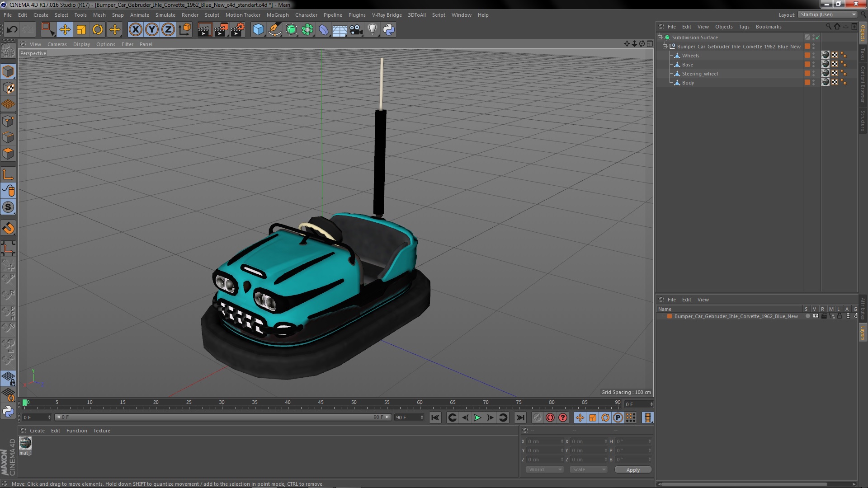Select the mat_ material thumbnail
The width and height of the screenshot is (868, 488).
point(25,443)
